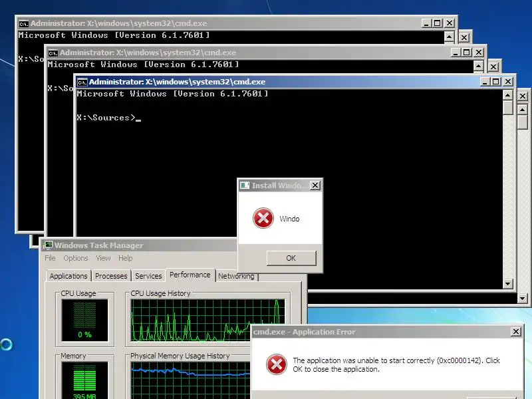Screen dimensions: 532x399
Task: Maximize the front cmd.exe window
Action: pyautogui.click(x=495, y=82)
